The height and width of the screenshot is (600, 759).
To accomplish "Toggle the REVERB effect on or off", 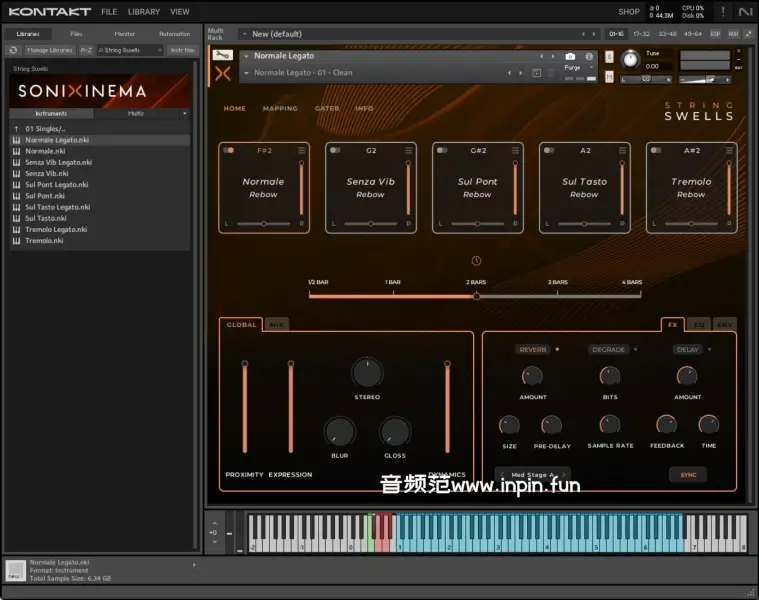I will pos(558,350).
